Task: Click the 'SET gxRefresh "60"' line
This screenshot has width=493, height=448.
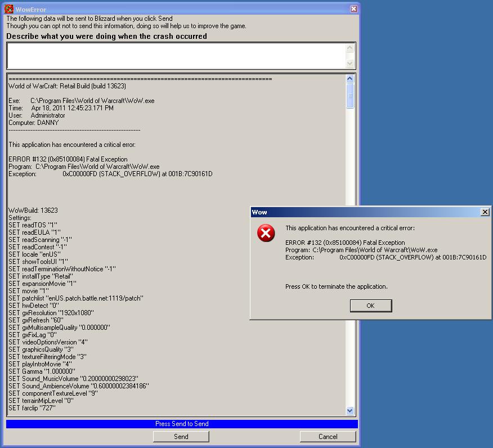Action: click(x=36, y=320)
